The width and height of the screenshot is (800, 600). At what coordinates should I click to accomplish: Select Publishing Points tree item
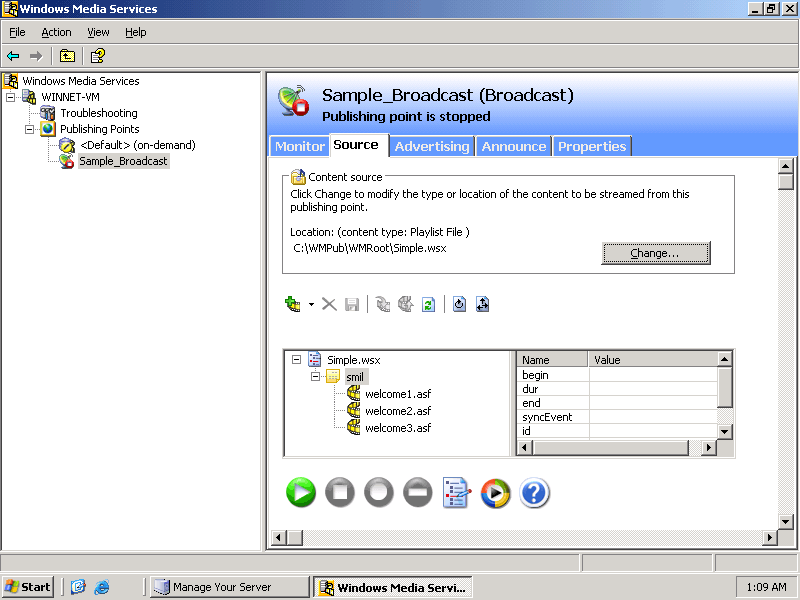click(99, 129)
